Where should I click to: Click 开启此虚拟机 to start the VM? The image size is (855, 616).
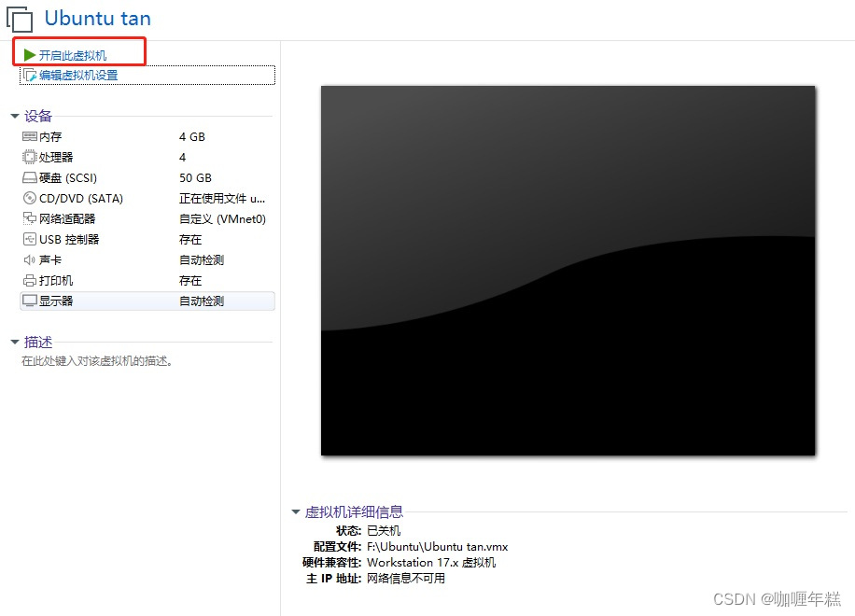(x=77, y=52)
